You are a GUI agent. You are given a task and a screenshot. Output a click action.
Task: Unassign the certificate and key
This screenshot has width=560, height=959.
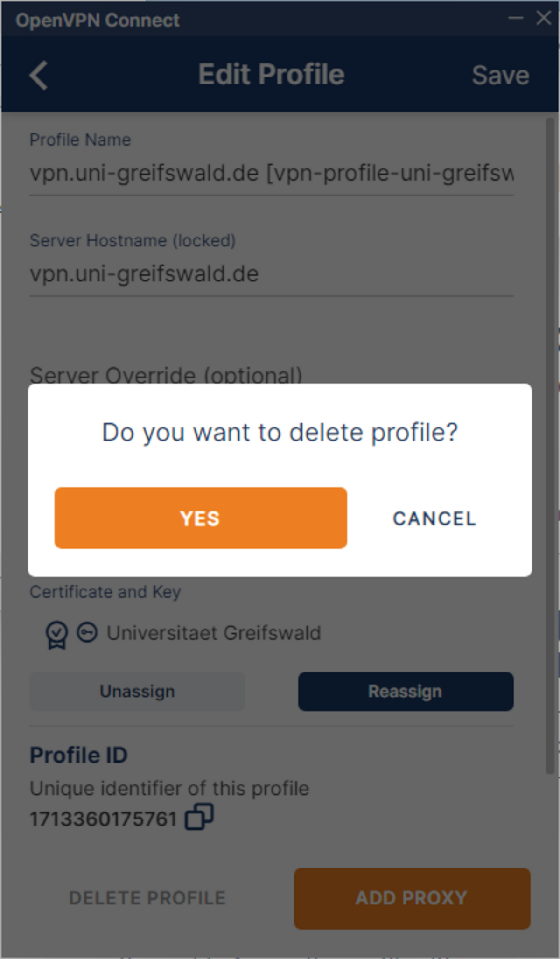coord(137,691)
